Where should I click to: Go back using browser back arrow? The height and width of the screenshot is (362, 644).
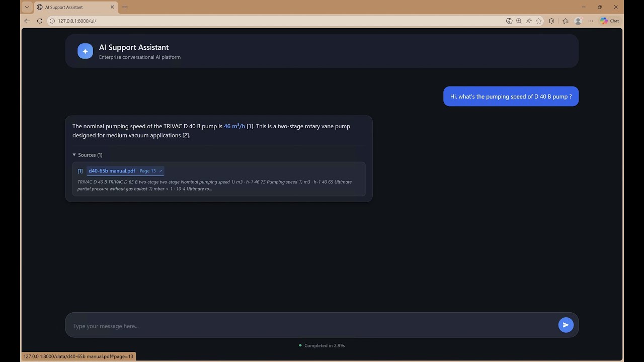(27, 21)
